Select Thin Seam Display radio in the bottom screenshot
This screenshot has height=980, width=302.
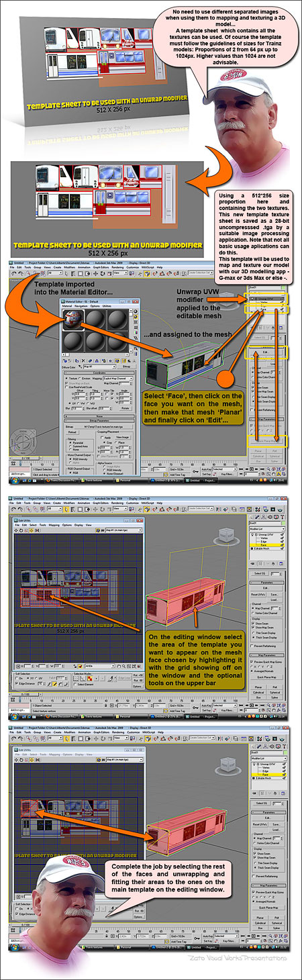255,863
